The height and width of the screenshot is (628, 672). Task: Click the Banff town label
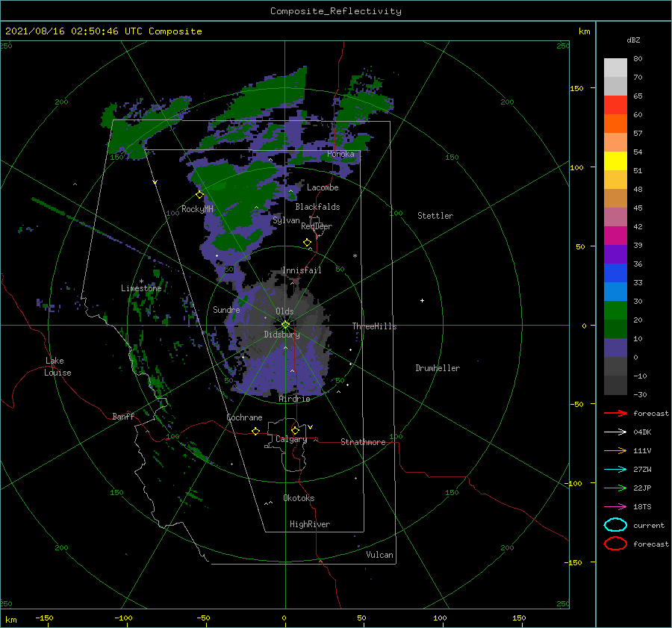click(x=123, y=416)
